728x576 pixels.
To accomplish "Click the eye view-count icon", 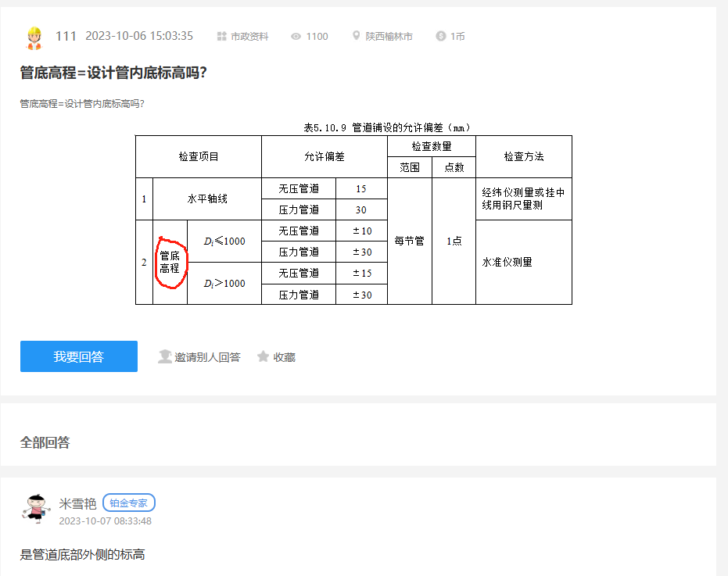I will [296, 37].
